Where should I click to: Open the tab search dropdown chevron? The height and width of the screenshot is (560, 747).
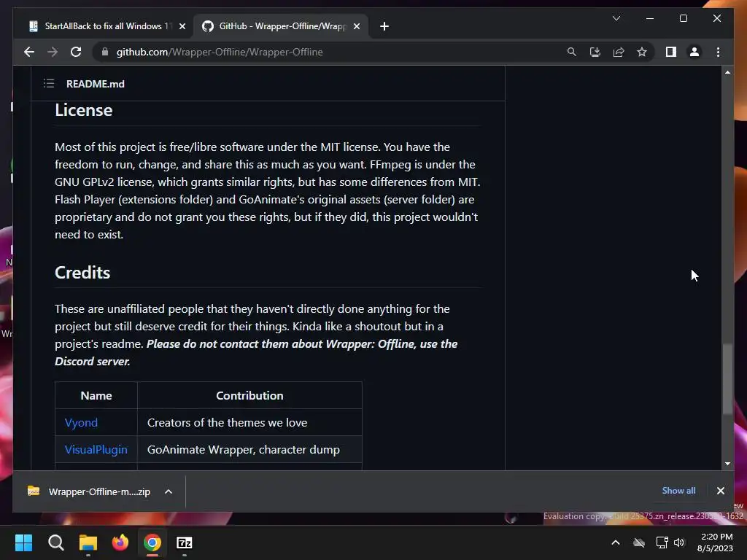click(616, 18)
